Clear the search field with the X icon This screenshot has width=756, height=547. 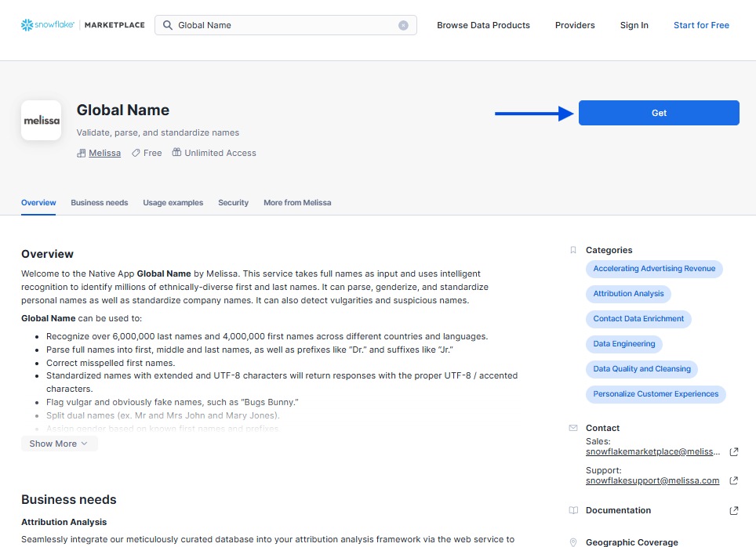tap(403, 25)
